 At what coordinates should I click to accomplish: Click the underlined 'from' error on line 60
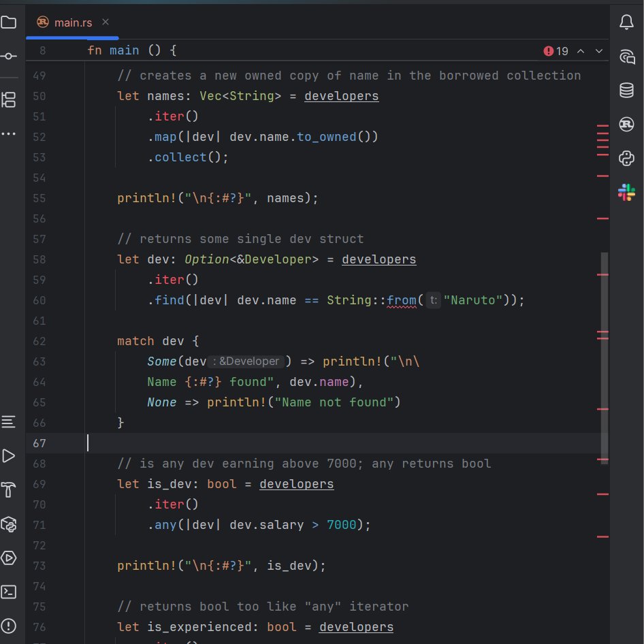click(x=402, y=300)
